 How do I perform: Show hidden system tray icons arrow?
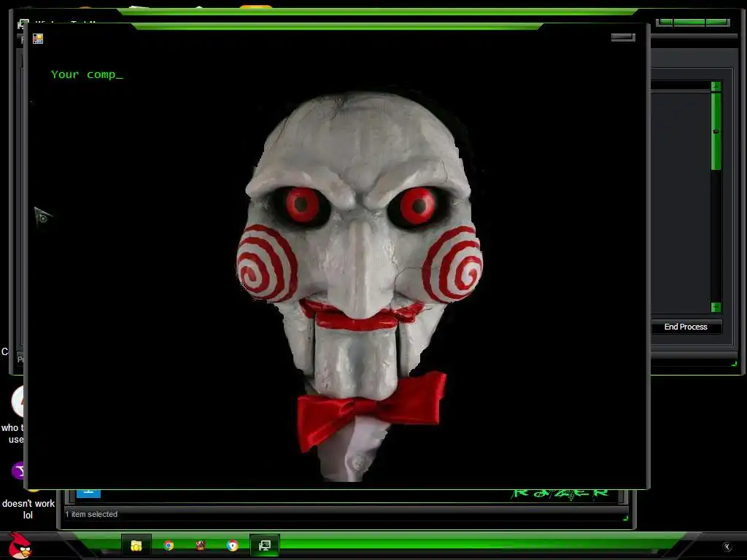[727, 547]
